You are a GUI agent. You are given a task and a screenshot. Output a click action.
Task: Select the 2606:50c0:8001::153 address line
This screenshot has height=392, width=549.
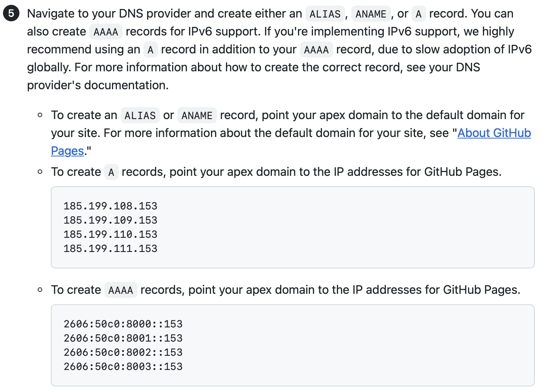(x=123, y=338)
